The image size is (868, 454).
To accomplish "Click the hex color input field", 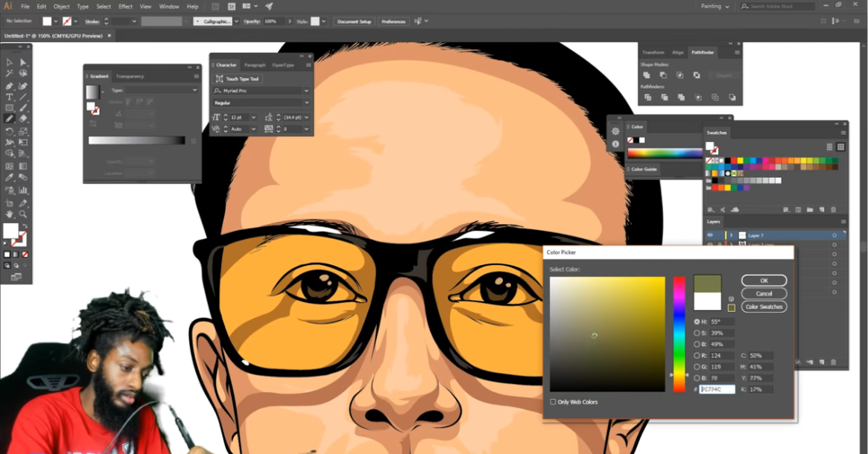I will [x=717, y=389].
